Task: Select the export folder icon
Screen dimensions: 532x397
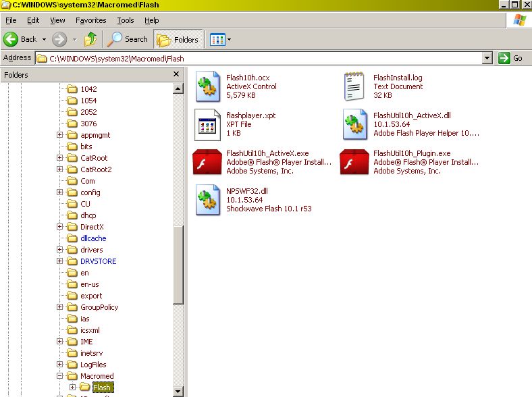Action: click(72, 296)
